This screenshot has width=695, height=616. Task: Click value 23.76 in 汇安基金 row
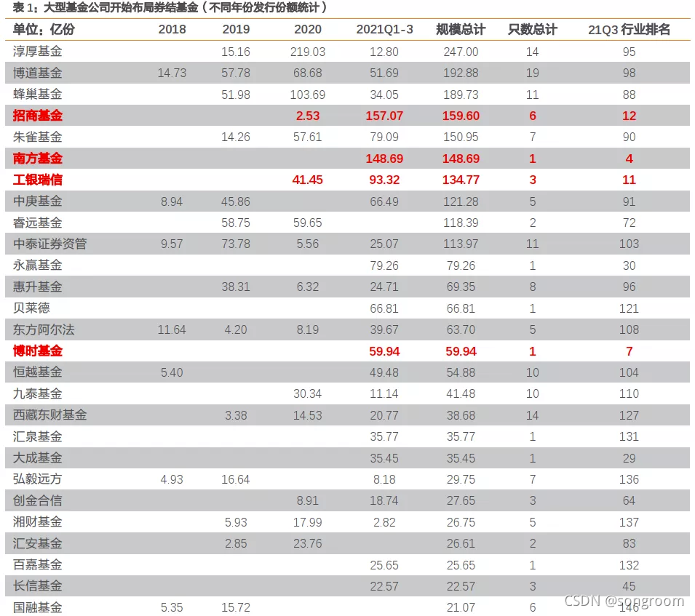click(308, 544)
